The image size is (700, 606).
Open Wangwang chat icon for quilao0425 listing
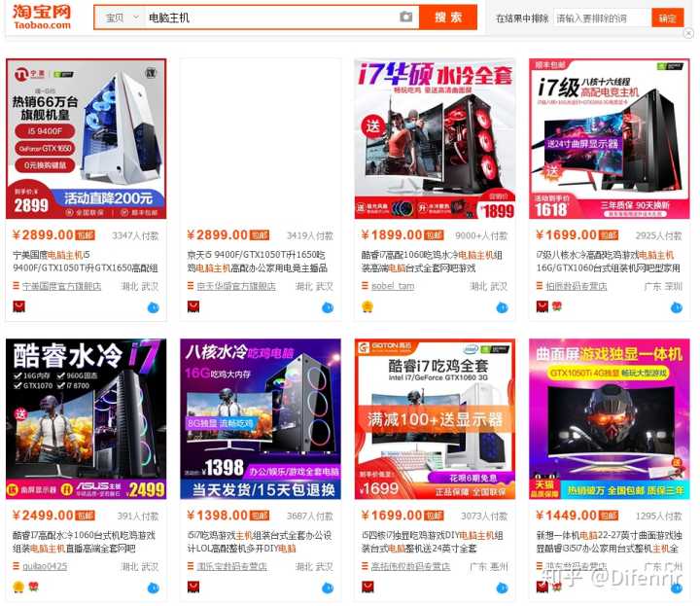pyautogui.click(x=154, y=588)
